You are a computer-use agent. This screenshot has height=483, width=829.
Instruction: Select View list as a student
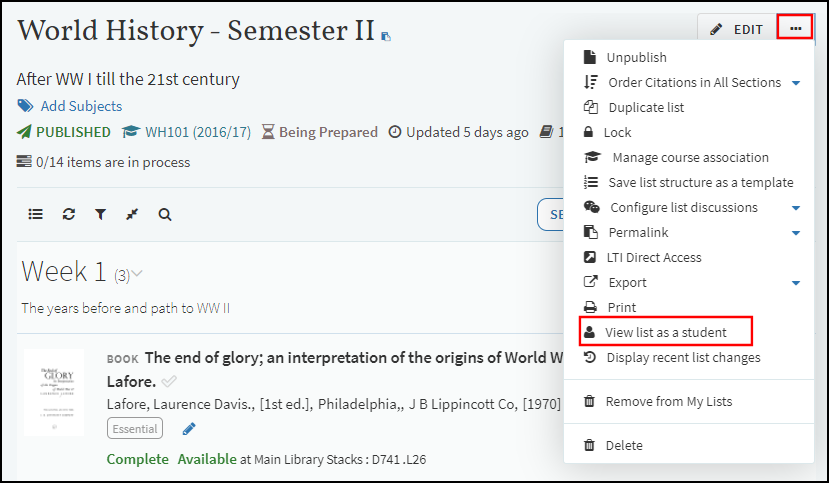click(x=665, y=332)
